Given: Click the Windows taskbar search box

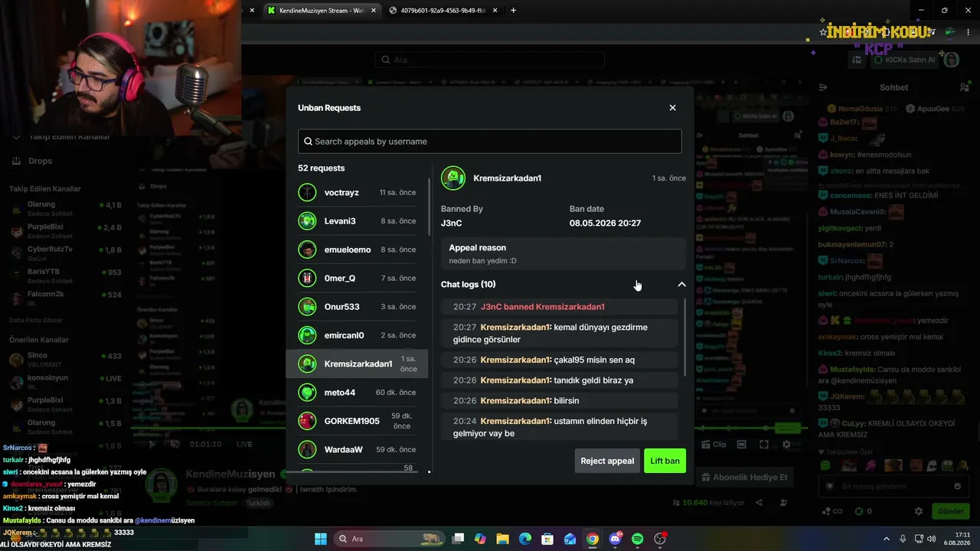Looking at the screenshot, I should click(x=390, y=539).
